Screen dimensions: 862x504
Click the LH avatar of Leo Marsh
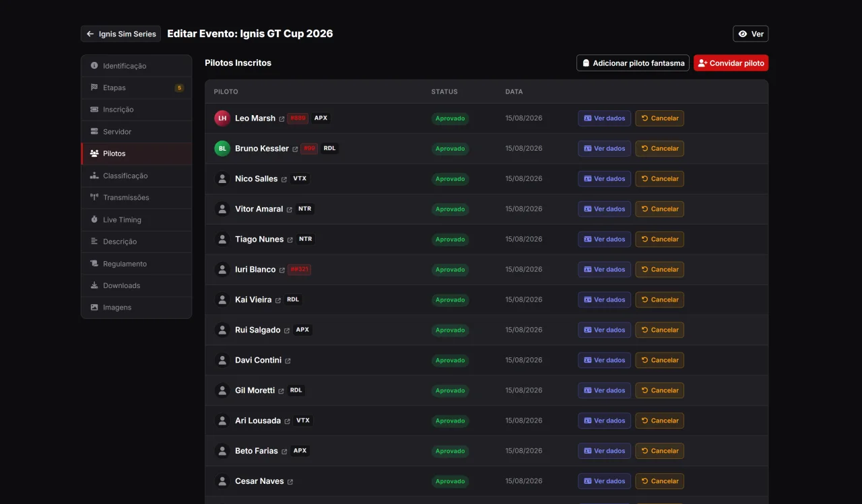222,118
